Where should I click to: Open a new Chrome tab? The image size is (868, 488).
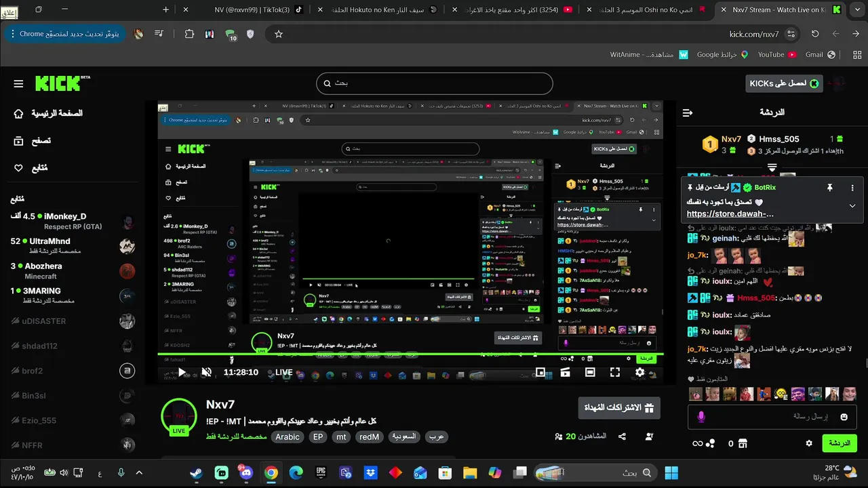coord(166,9)
